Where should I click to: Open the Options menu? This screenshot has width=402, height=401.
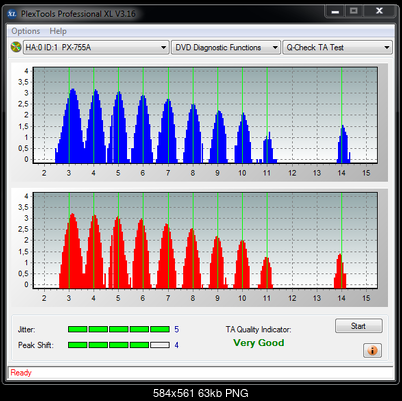(x=26, y=31)
